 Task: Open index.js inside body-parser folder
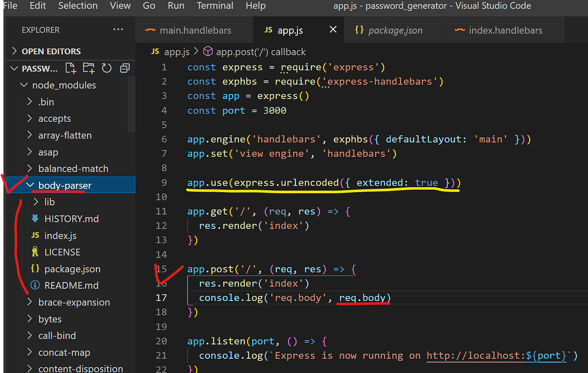[x=60, y=235]
